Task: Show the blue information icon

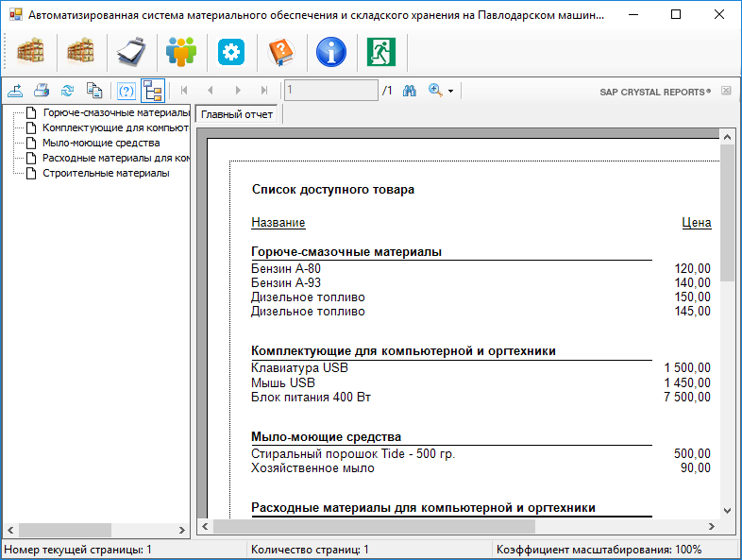Action: (x=331, y=52)
